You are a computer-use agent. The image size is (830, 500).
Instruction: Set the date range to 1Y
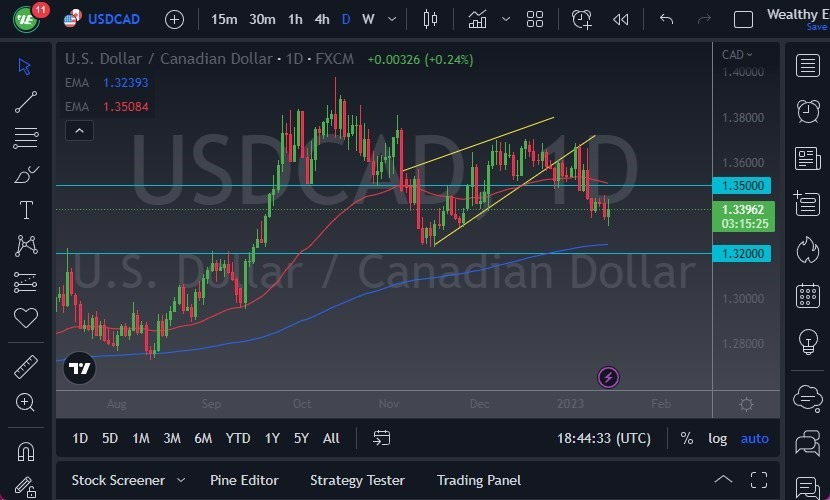click(272, 438)
